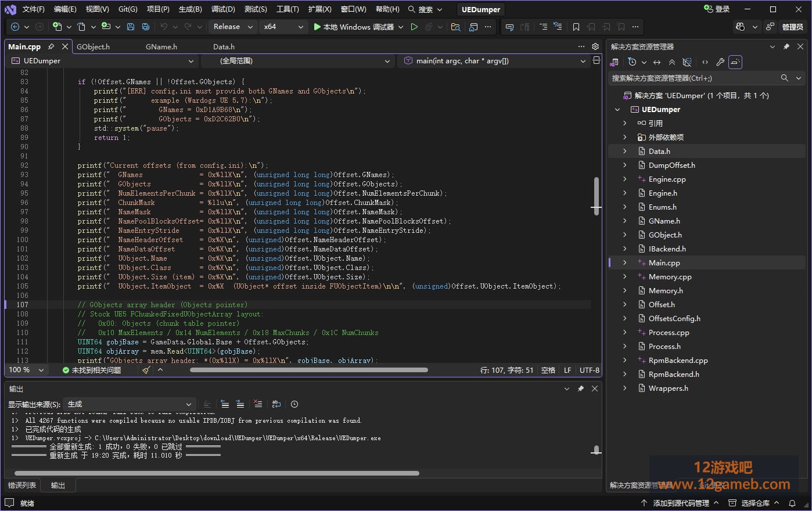Click the editor horizontal scrollbar

tap(309, 370)
